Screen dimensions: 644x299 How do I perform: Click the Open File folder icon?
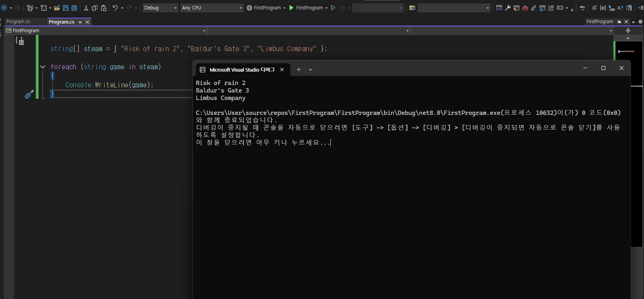pos(57,8)
